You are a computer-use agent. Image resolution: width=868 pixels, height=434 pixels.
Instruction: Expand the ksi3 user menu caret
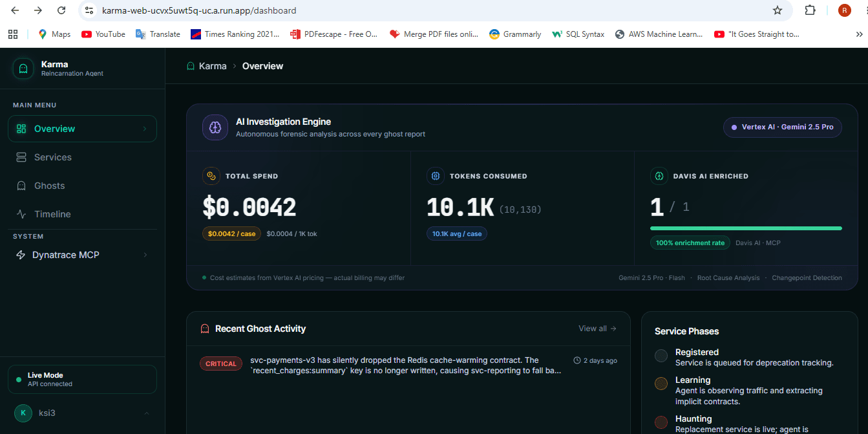click(146, 413)
